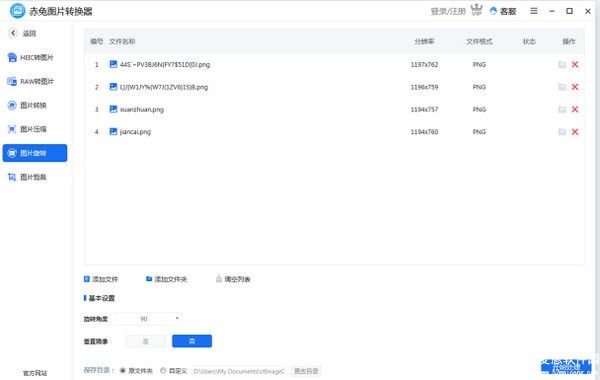The height and width of the screenshot is (380, 600).
Task: Open 客服 customer service
Action: [x=503, y=11]
